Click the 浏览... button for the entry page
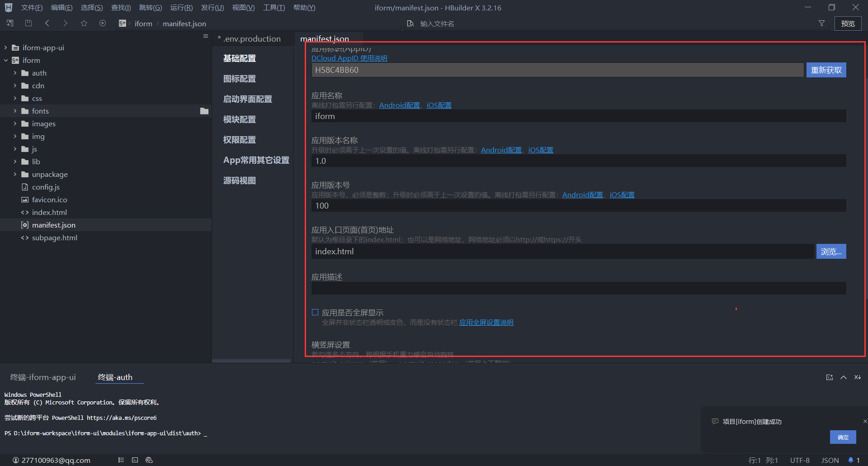Image resolution: width=868 pixels, height=466 pixels. (x=830, y=252)
